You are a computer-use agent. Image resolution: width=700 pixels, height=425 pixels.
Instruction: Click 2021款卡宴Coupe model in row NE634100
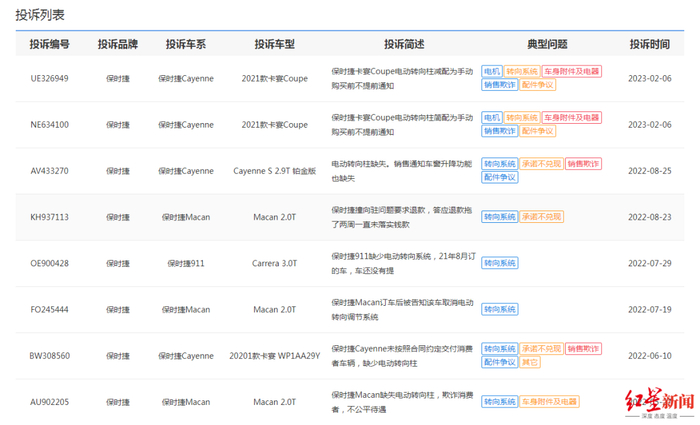tap(275, 125)
